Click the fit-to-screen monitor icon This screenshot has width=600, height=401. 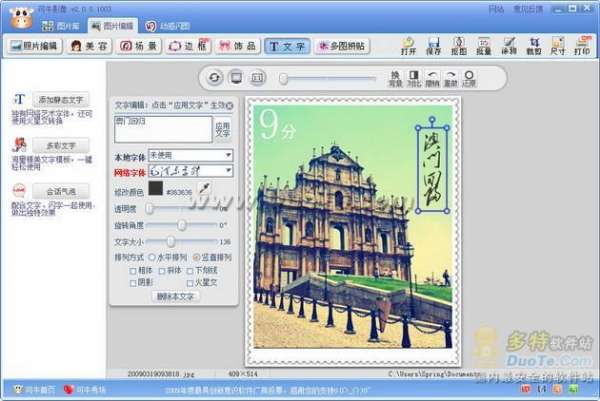(x=236, y=78)
